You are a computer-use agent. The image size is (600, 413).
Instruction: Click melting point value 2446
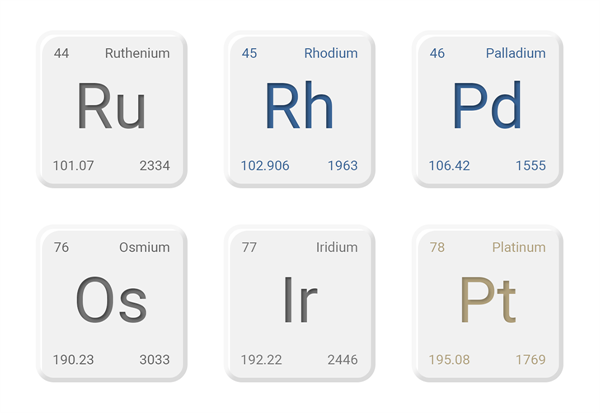coord(342,360)
